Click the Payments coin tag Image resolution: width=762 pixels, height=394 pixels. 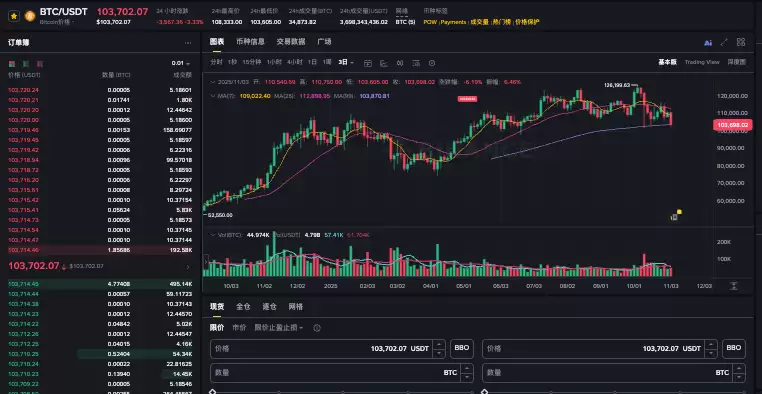tap(453, 22)
